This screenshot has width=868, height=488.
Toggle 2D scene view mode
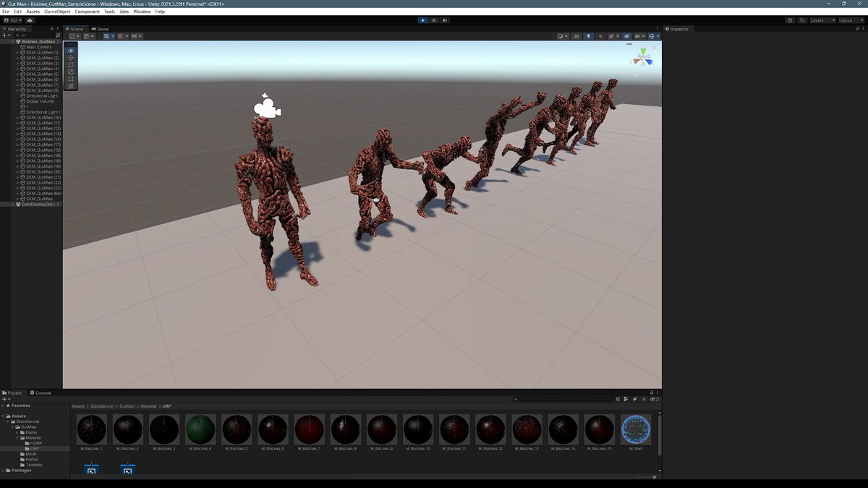tap(576, 36)
